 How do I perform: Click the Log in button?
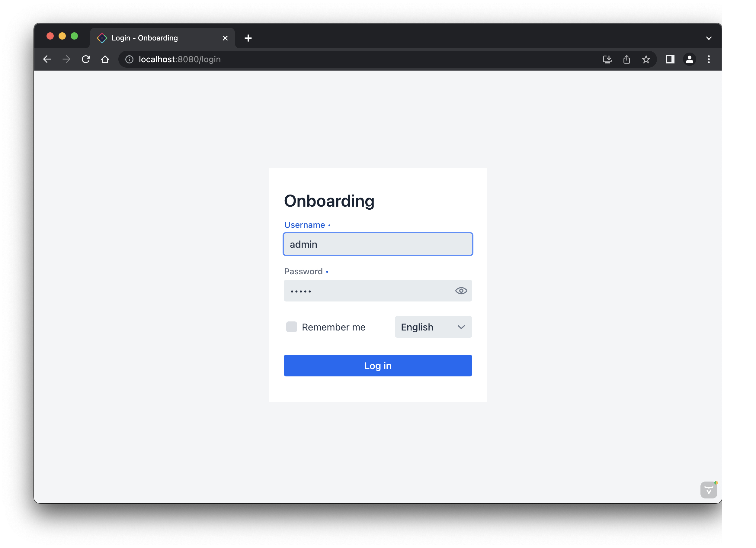pyautogui.click(x=378, y=365)
